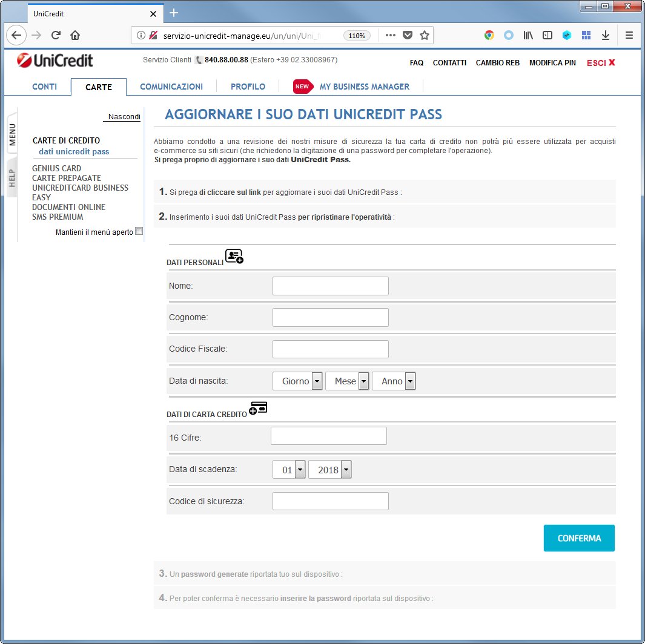Switch to the COMUNICAZIONI tab

(x=171, y=87)
